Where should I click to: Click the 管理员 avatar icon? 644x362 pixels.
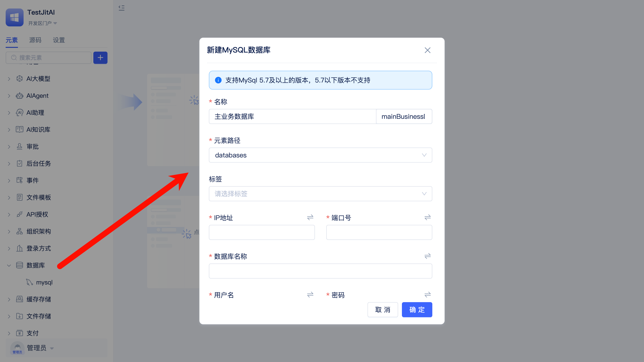coord(17,348)
